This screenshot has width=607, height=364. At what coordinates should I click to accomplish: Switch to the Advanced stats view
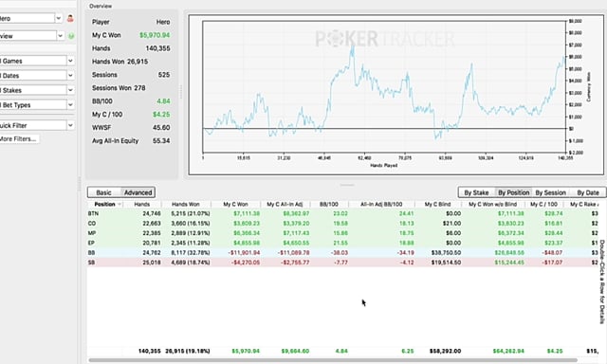(138, 192)
